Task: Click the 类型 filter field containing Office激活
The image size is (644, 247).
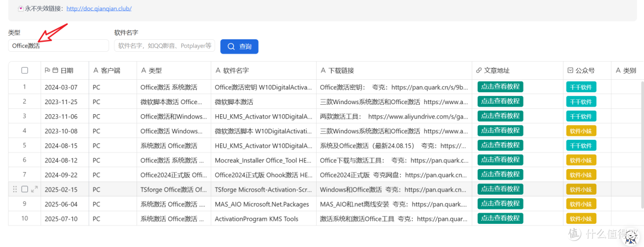Action: coord(58,46)
